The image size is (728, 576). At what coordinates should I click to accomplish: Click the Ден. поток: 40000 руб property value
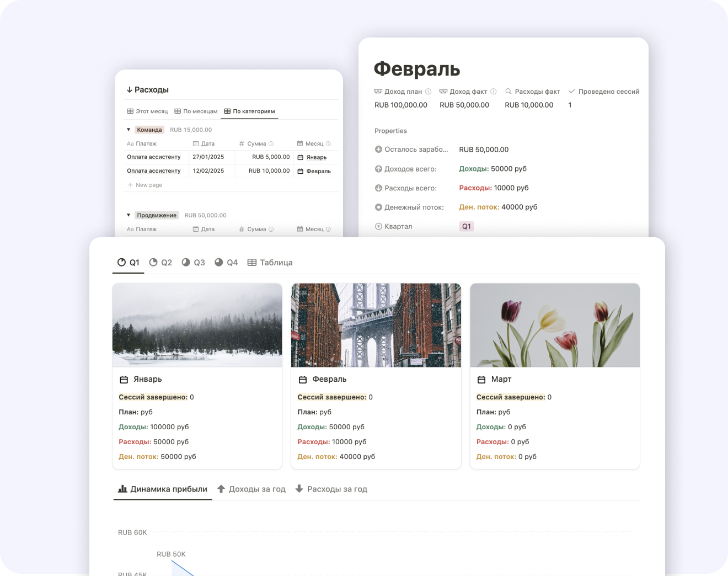pyautogui.click(x=498, y=207)
